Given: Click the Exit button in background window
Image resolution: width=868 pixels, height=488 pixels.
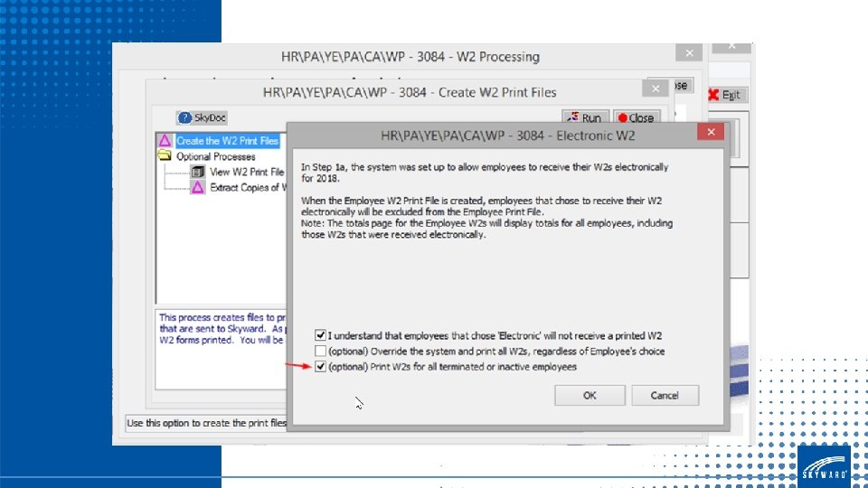Looking at the screenshot, I should tap(725, 95).
